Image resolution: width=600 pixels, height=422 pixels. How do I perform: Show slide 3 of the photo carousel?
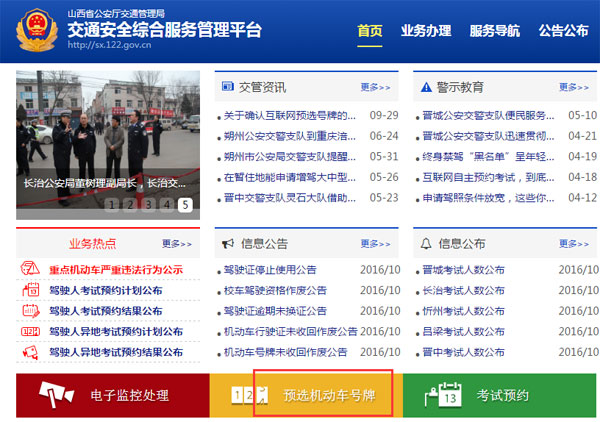[148, 205]
